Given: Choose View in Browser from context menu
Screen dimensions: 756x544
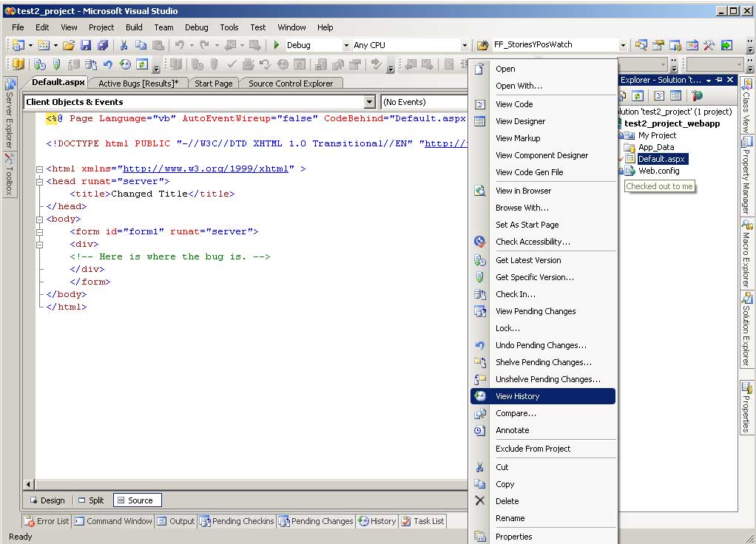Looking at the screenshot, I should (x=542, y=191).
